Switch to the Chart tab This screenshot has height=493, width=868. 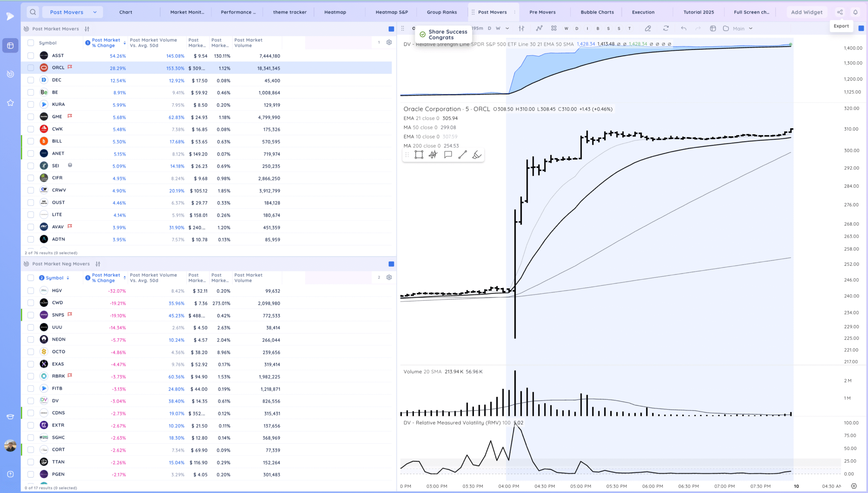point(126,12)
